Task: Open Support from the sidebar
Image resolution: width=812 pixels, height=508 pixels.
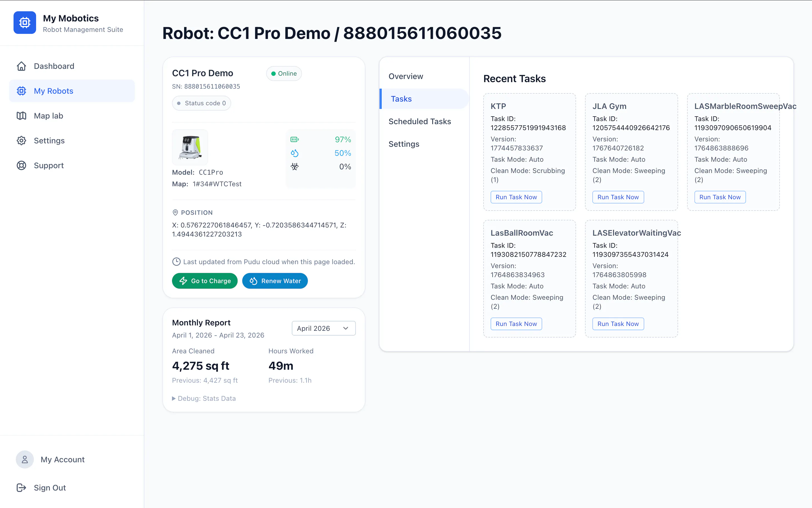Action: pyautogui.click(x=72, y=166)
